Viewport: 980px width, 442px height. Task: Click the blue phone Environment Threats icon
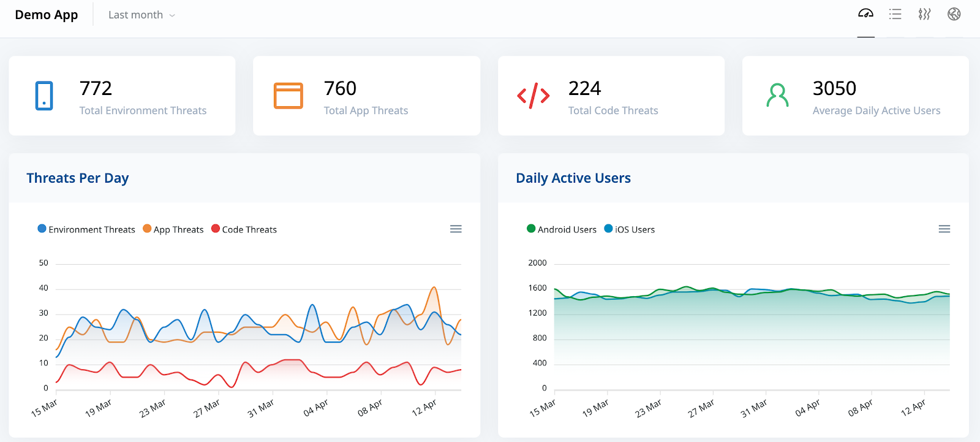click(44, 96)
